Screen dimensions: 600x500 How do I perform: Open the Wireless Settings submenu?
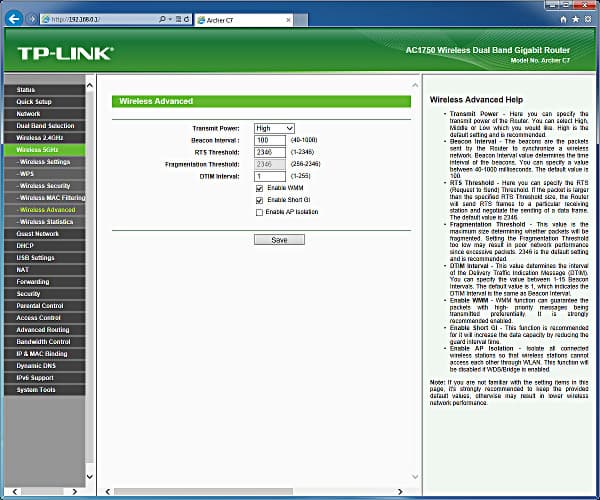tap(44, 162)
